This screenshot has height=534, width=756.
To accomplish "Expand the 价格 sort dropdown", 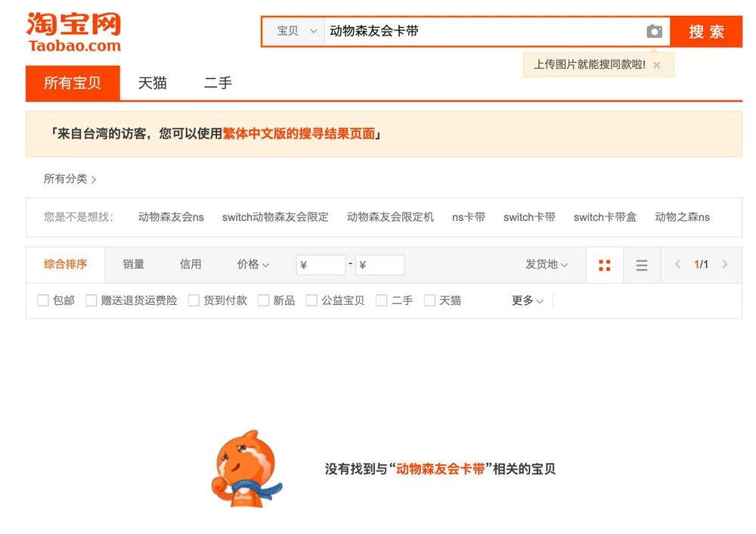I will (x=253, y=264).
